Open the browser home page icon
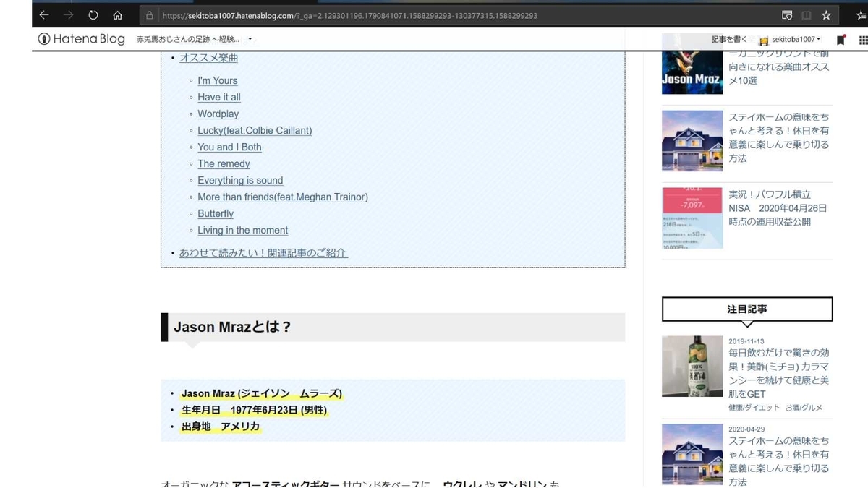The width and height of the screenshot is (868, 488). click(117, 15)
